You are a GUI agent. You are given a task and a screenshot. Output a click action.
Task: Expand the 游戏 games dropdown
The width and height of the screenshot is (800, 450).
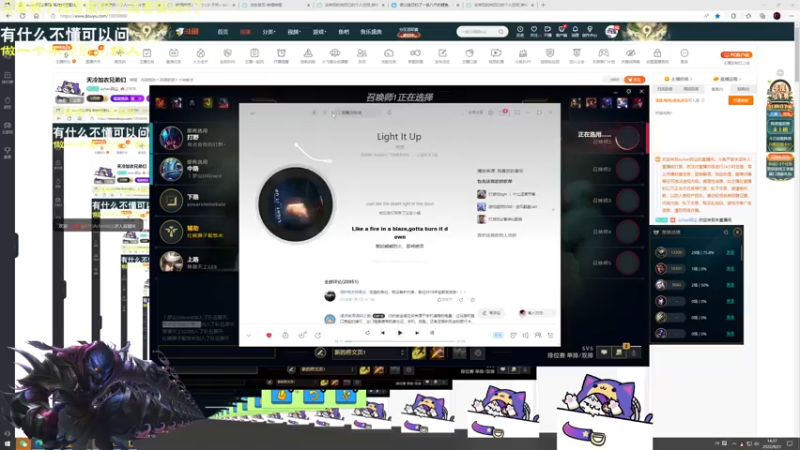pos(319,32)
